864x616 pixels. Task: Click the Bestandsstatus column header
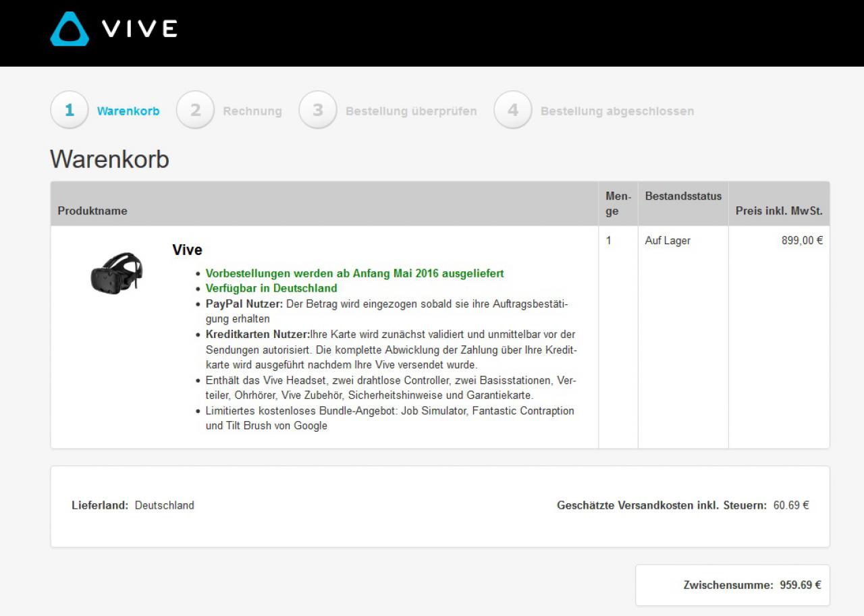683,196
